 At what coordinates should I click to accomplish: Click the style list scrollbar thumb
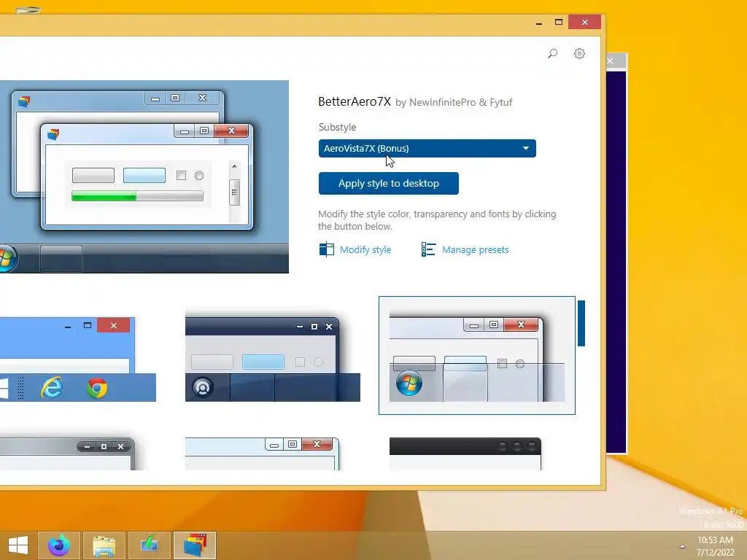[581, 323]
